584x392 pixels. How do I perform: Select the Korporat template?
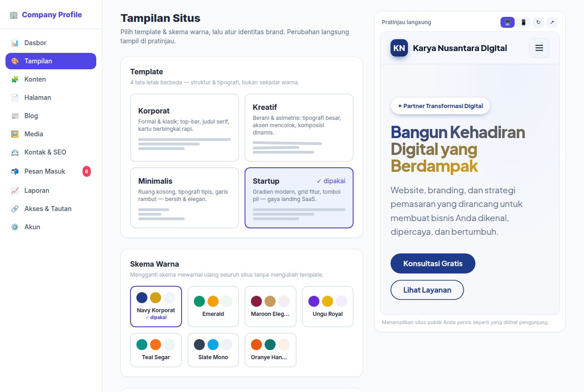[x=184, y=128]
